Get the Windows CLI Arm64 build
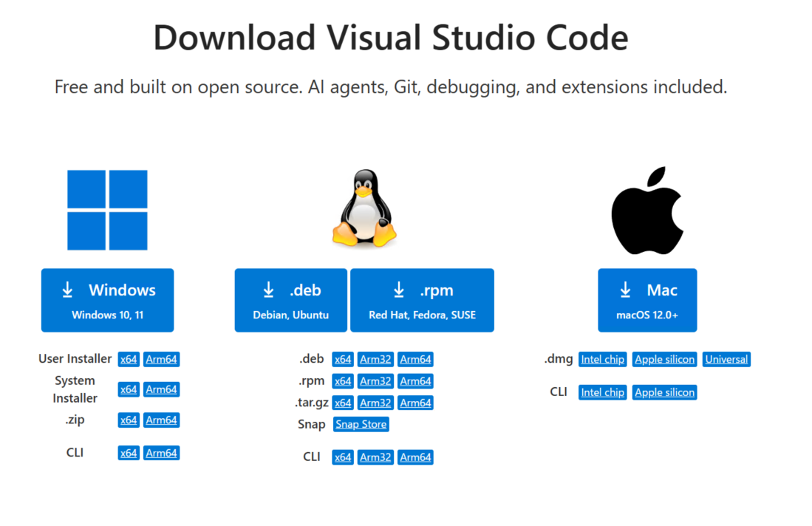Viewport: 812px width, 526px height. (162, 453)
